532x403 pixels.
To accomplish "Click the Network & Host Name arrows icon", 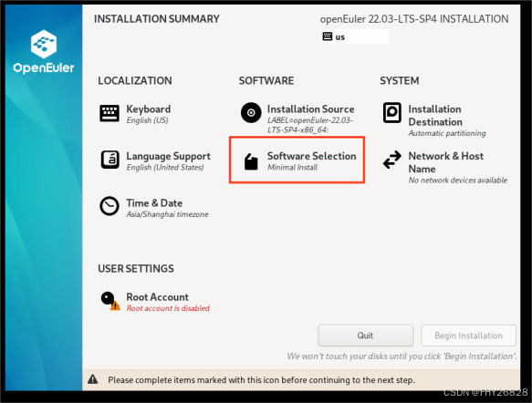I will click(392, 160).
